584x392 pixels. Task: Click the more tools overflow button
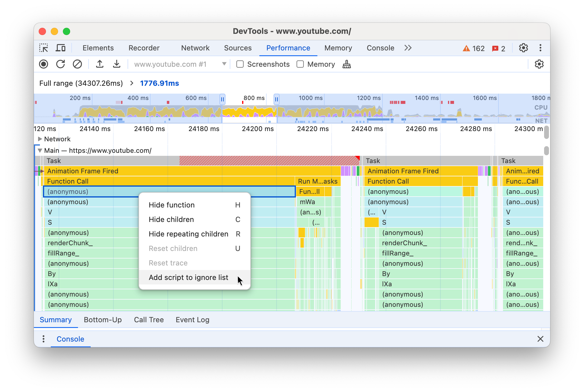[x=407, y=48]
